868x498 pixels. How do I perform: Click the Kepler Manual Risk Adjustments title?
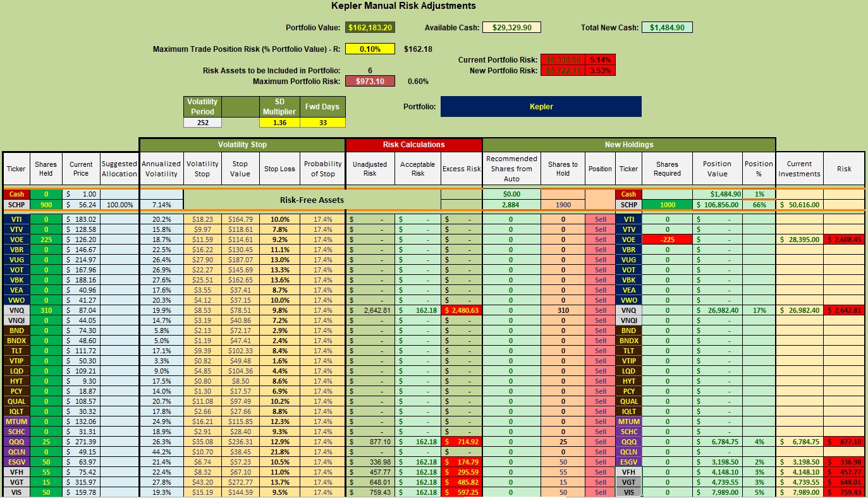click(x=403, y=6)
